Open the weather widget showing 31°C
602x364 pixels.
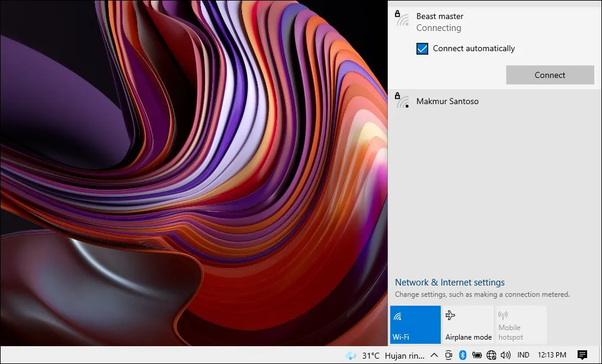click(385, 355)
